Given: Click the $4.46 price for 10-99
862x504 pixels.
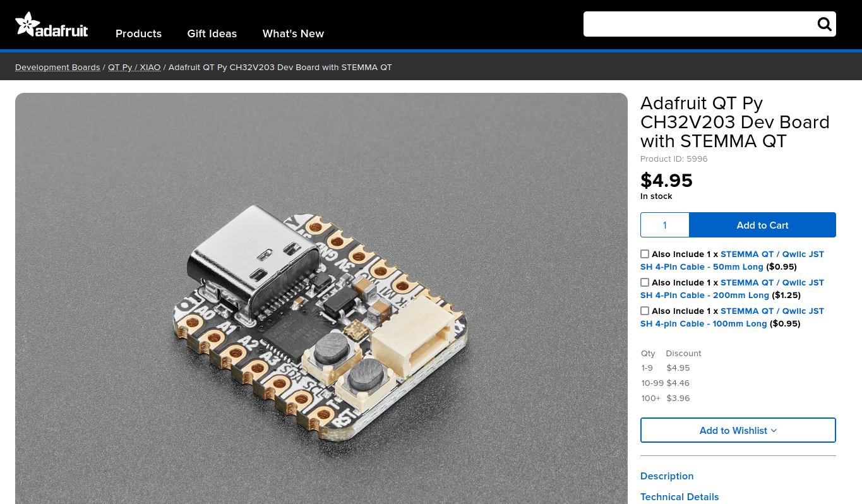Looking at the screenshot, I should (678, 383).
